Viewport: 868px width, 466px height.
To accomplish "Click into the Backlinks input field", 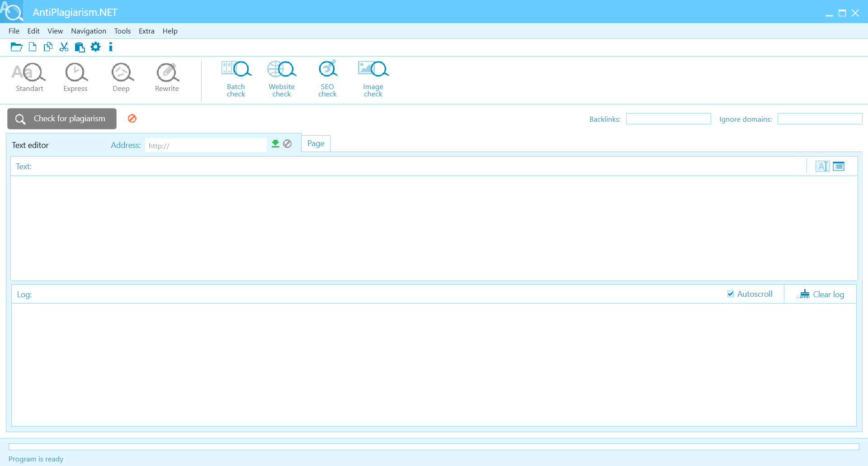I will [668, 119].
